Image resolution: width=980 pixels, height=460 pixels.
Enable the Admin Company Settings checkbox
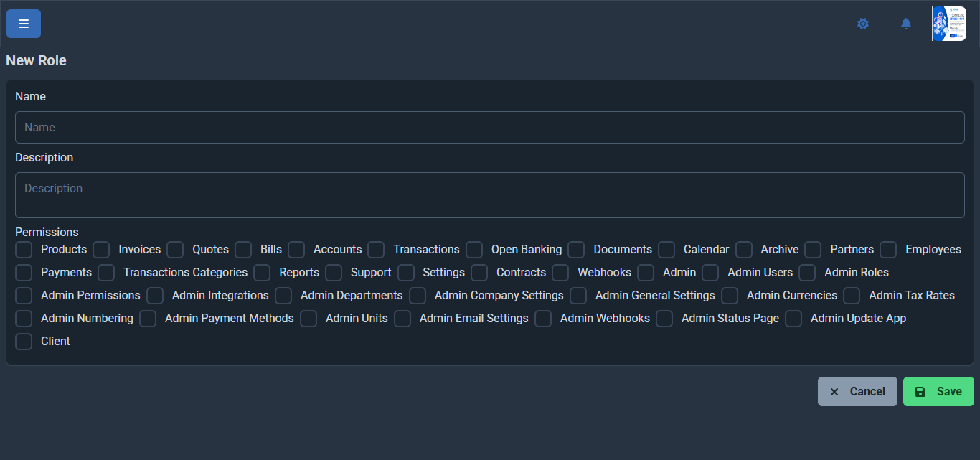418,296
